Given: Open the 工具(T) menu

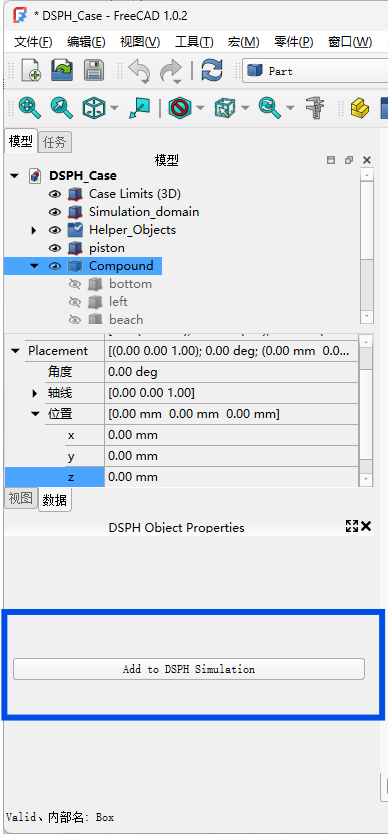Looking at the screenshot, I should point(194,42).
